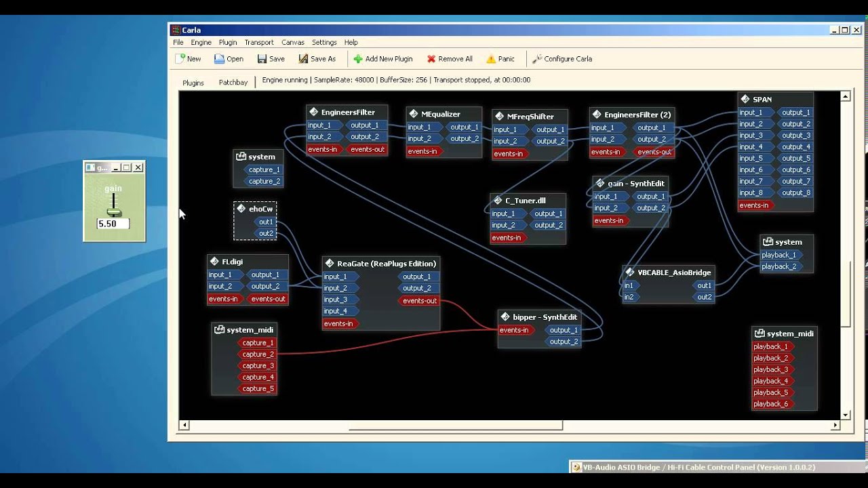Open the Plugin menu
This screenshot has width=868, height=488.
coord(228,42)
